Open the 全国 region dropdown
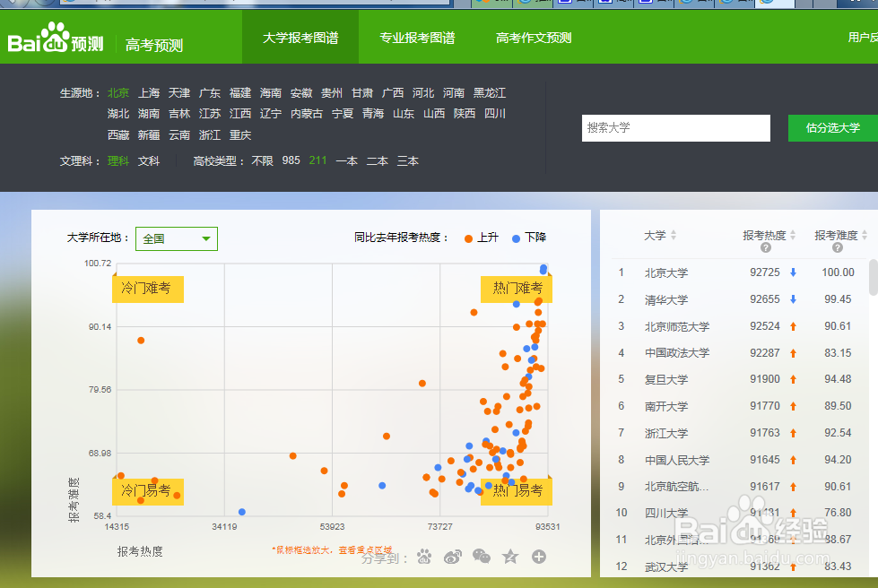The width and height of the screenshot is (878, 588). pyautogui.click(x=176, y=238)
